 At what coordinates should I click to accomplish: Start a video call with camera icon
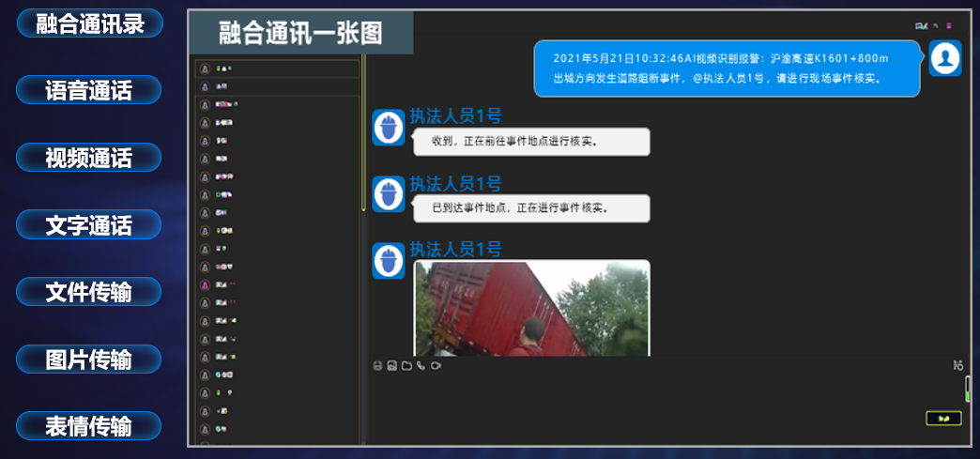click(436, 366)
